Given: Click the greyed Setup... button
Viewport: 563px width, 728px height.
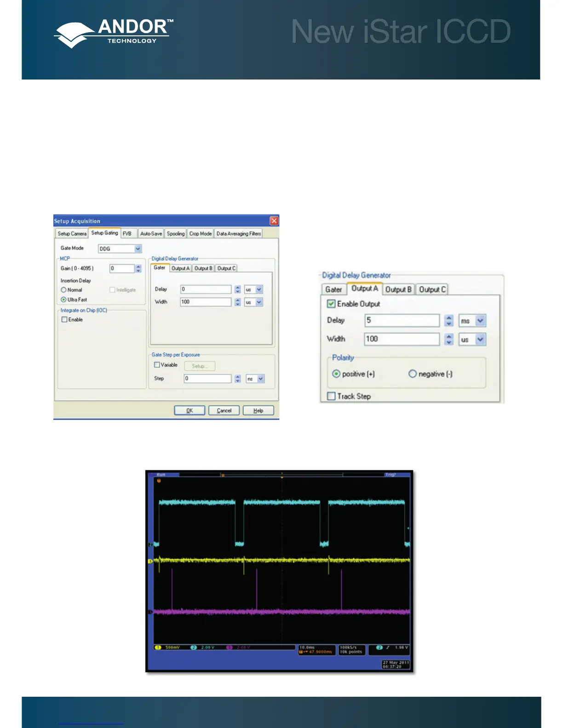Looking at the screenshot, I should pos(200,366).
